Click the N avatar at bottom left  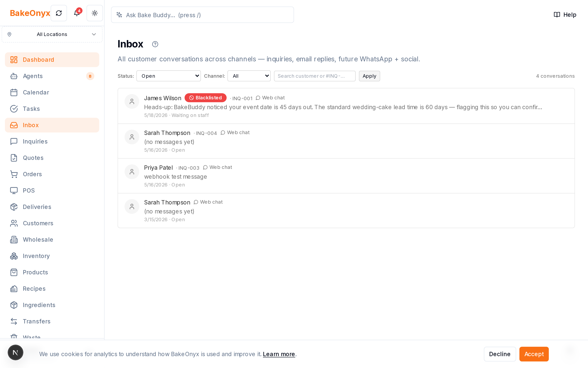click(x=16, y=352)
